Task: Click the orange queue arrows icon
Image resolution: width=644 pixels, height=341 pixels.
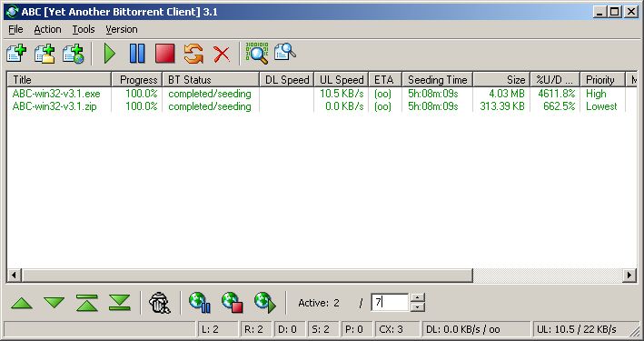Action: point(193,54)
